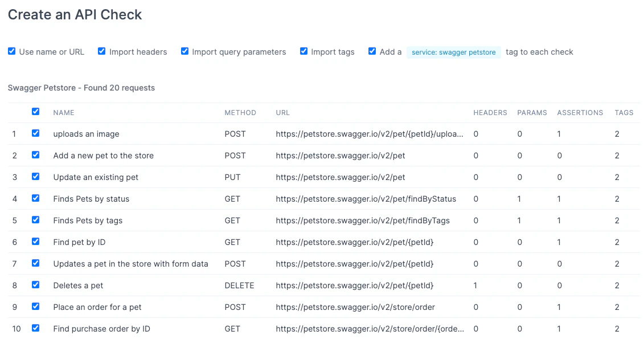Deselect the "Deletes a pet" request
This screenshot has width=644, height=339.
(x=35, y=284)
